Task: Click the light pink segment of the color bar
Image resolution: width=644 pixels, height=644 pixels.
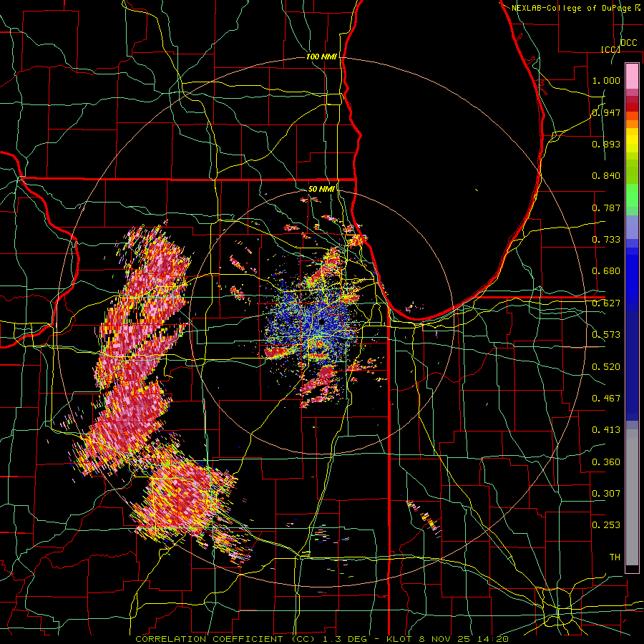Action: click(x=632, y=76)
